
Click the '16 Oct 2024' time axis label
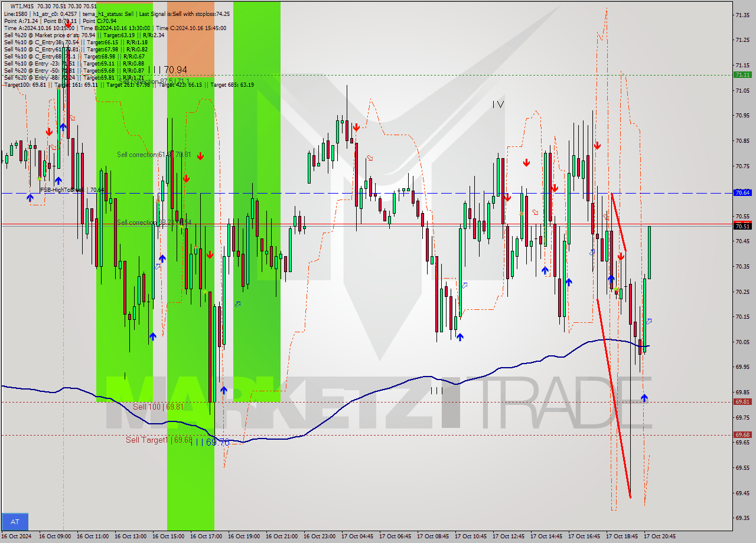[15, 537]
